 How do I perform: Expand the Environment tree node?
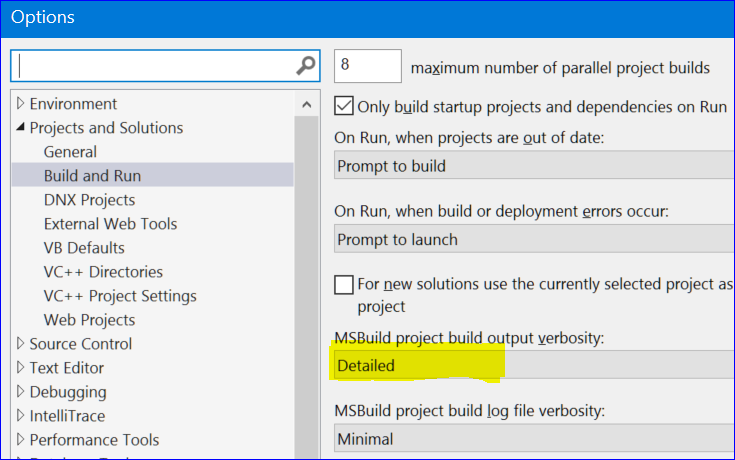tap(21, 104)
